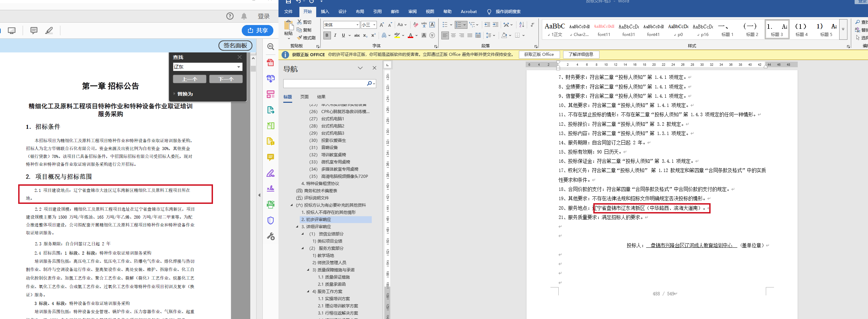This screenshot has width=868, height=319.
Task: Click the highlighter pen icon in PDF toolbar
Action: pyautogui.click(x=49, y=30)
